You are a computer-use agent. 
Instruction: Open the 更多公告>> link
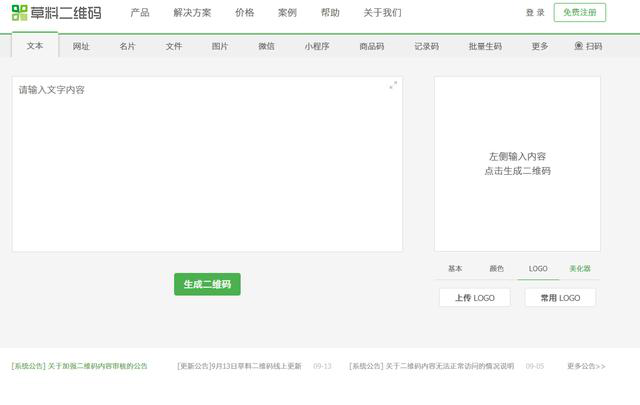click(586, 366)
